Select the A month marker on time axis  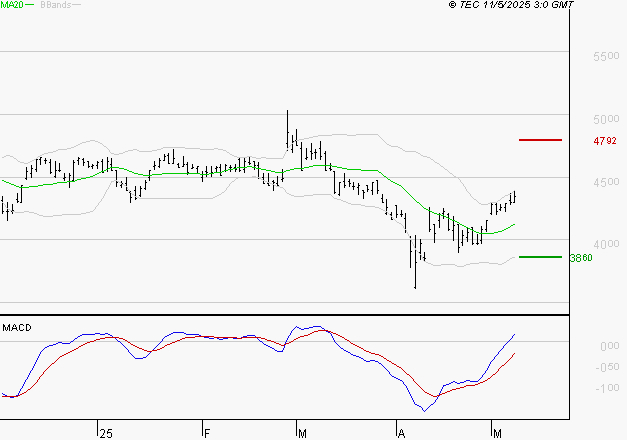401,432
